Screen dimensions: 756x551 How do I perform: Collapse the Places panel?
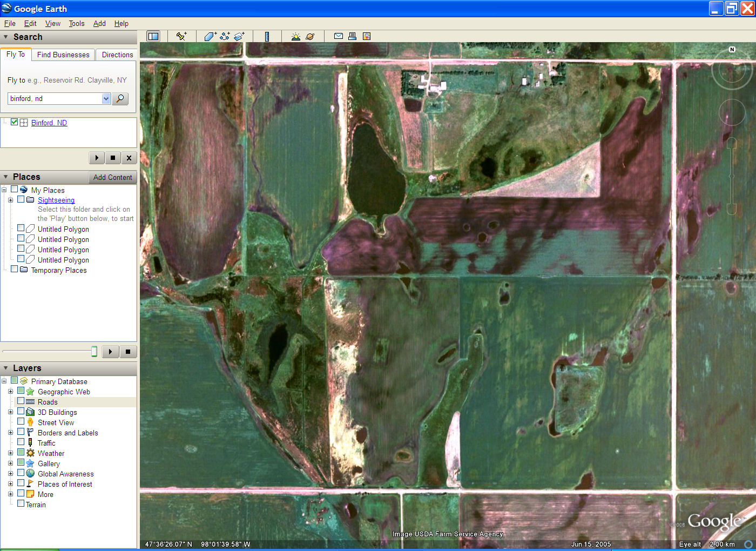(6, 177)
